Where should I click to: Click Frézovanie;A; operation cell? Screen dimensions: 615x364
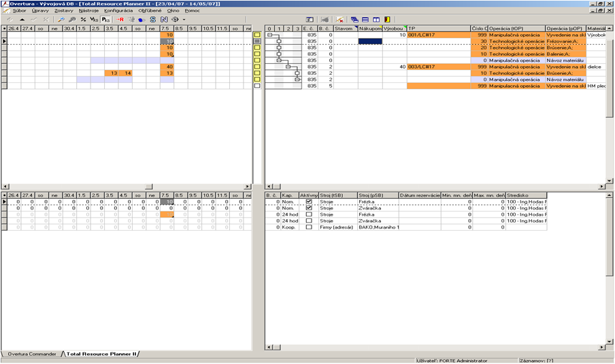565,42
